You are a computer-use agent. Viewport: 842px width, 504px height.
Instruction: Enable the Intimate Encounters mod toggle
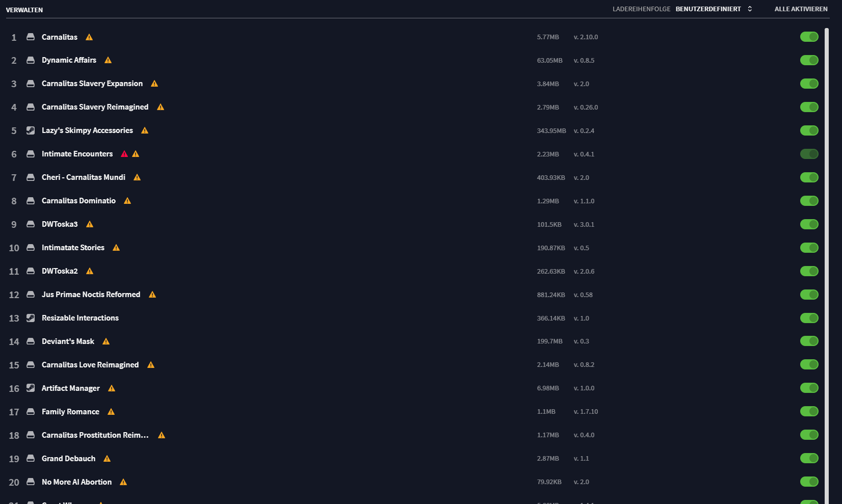[809, 154]
